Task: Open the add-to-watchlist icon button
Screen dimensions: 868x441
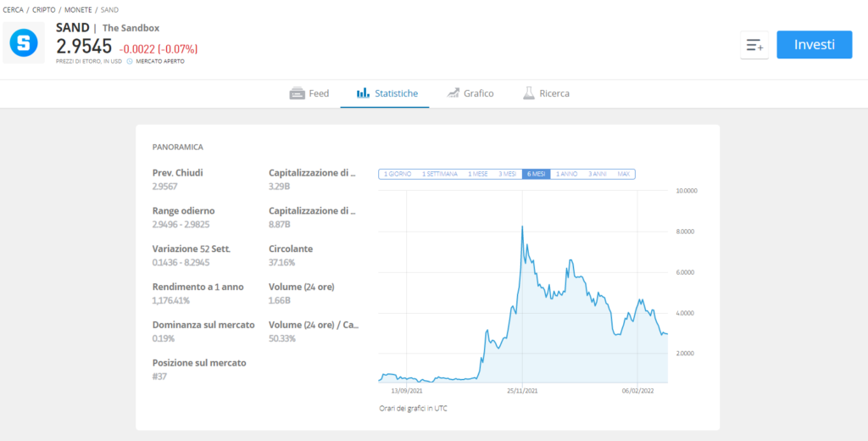Action: coord(754,45)
